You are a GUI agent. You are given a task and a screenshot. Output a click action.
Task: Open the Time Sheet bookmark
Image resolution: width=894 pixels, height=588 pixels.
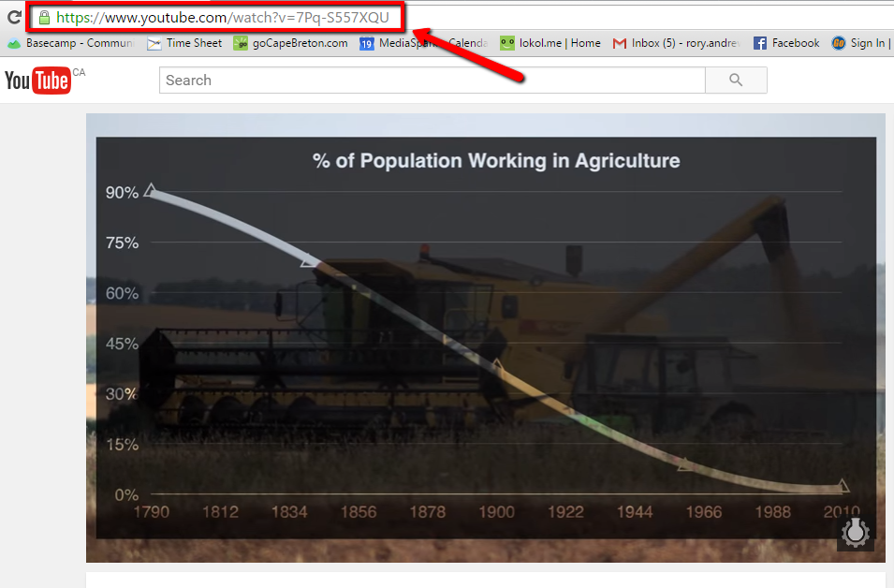point(184,43)
